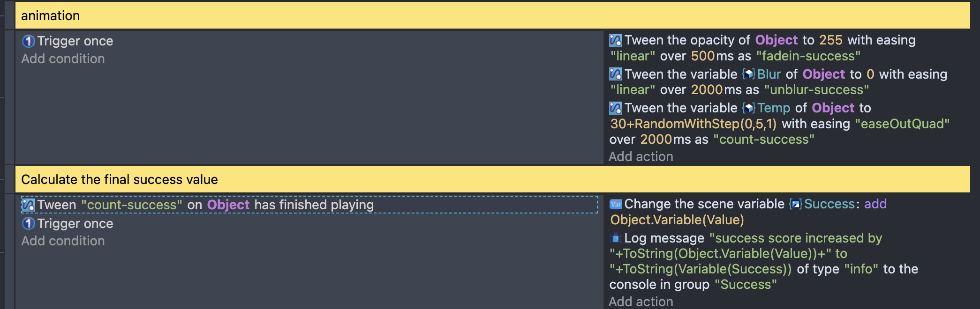Click Add condition in the count-success event
Viewport: 980px width, 309px height.
click(x=63, y=241)
